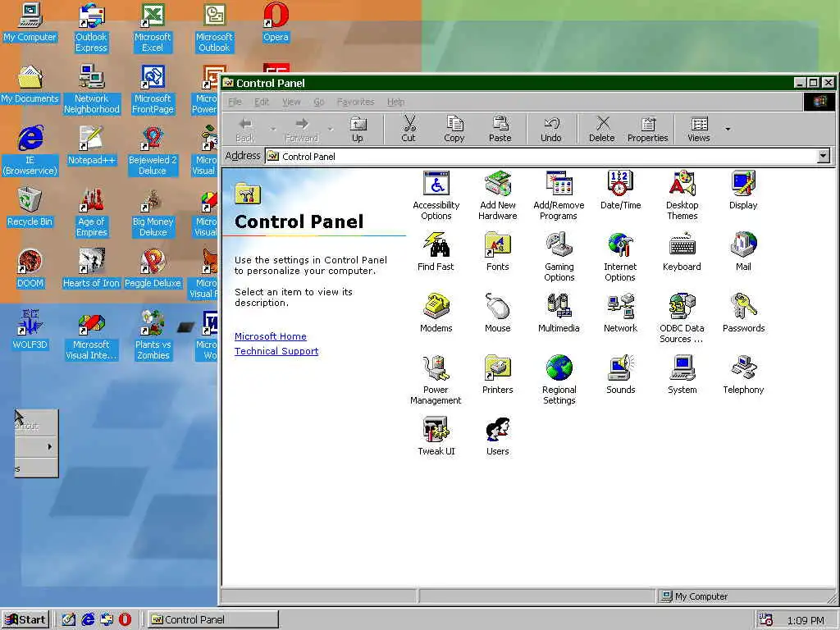Open the Users applet
Image resolution: width=840 pixels, height=630 pixels.
coord(498,436)
